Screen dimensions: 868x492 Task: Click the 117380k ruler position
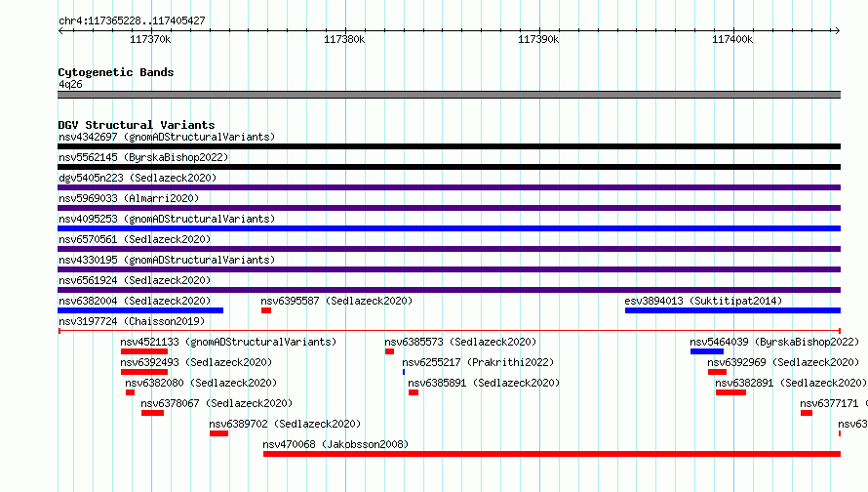coord(344,39)
